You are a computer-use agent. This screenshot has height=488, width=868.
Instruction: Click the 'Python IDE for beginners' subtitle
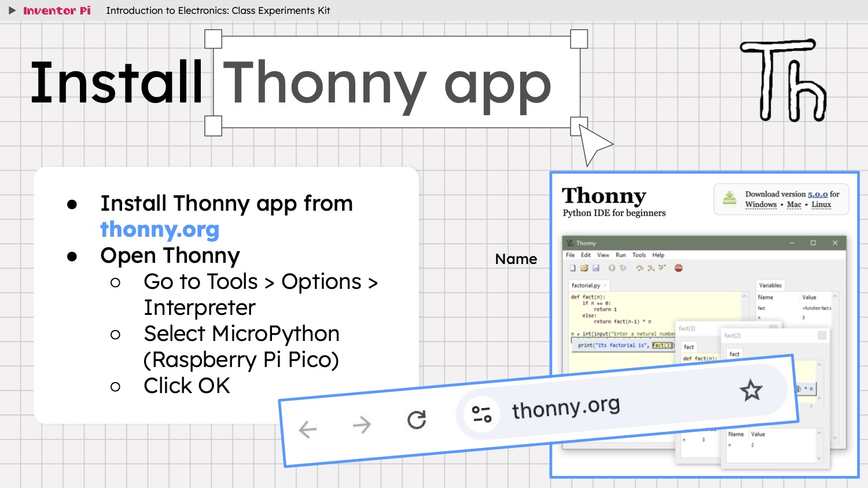614,213
